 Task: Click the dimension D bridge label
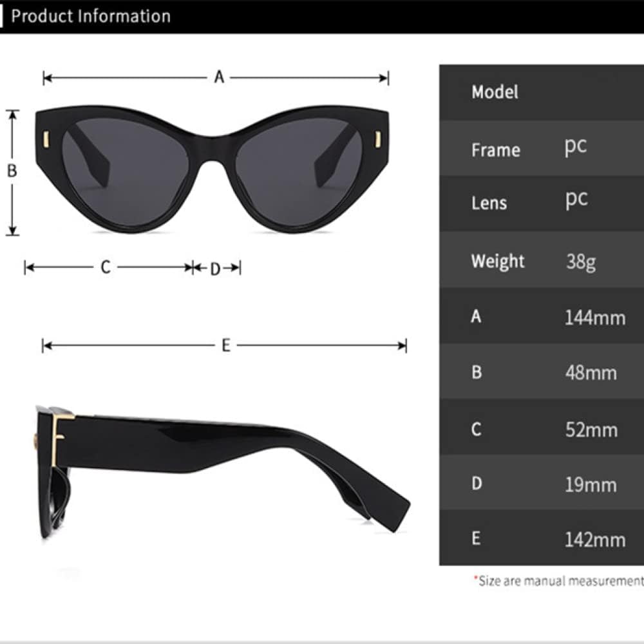click(215, 269)
